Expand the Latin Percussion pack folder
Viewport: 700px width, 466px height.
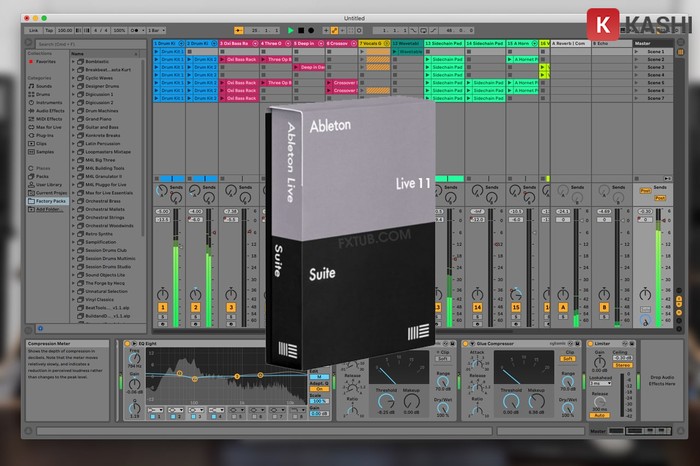click(x=74, y=144)
